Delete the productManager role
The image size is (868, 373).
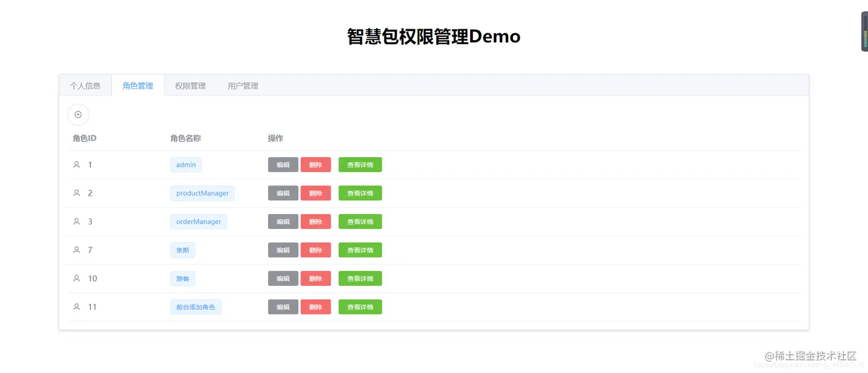316,193
